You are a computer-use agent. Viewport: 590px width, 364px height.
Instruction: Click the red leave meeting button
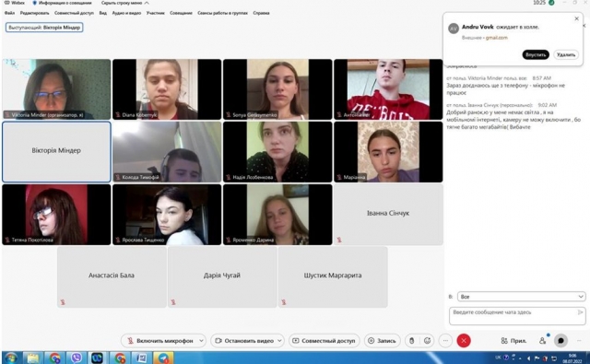(x=464, y=341)
